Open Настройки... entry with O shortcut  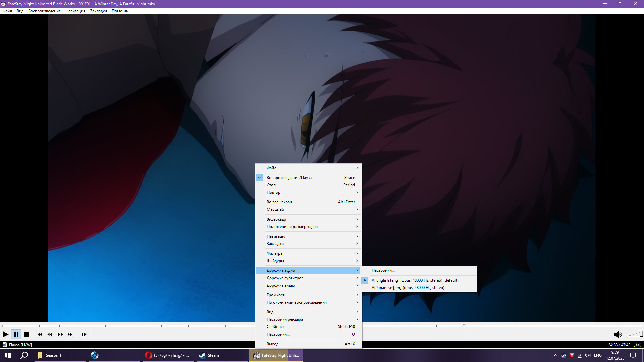(309, 334)
